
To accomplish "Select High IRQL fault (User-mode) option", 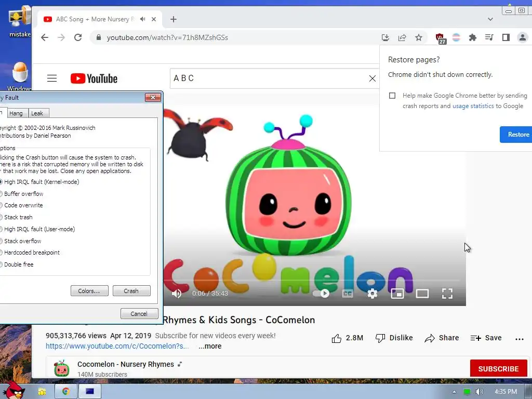I will pyautogui.click(x=37, y=229).
